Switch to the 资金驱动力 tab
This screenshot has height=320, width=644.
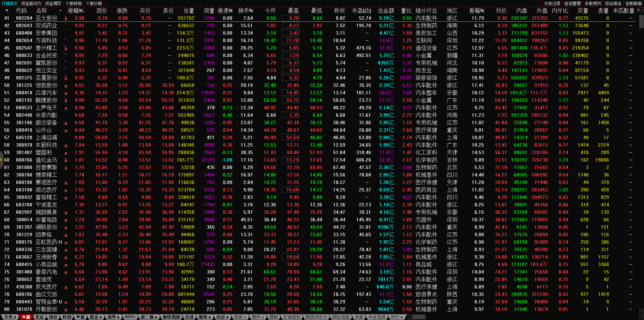[31, 3]
